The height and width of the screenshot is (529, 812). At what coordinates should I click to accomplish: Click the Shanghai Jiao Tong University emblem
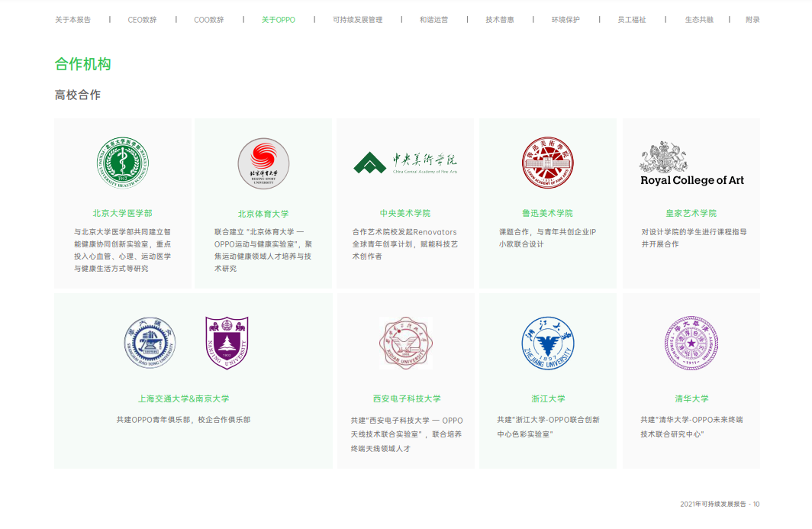pyautogui.click(x=150, y=343)
